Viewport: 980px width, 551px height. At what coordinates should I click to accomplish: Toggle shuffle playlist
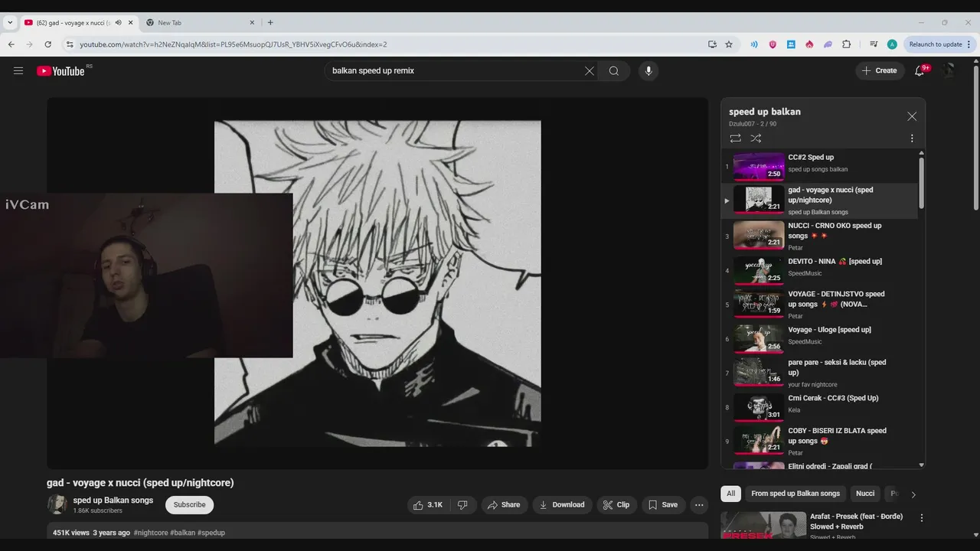click(x=756, y=139)
